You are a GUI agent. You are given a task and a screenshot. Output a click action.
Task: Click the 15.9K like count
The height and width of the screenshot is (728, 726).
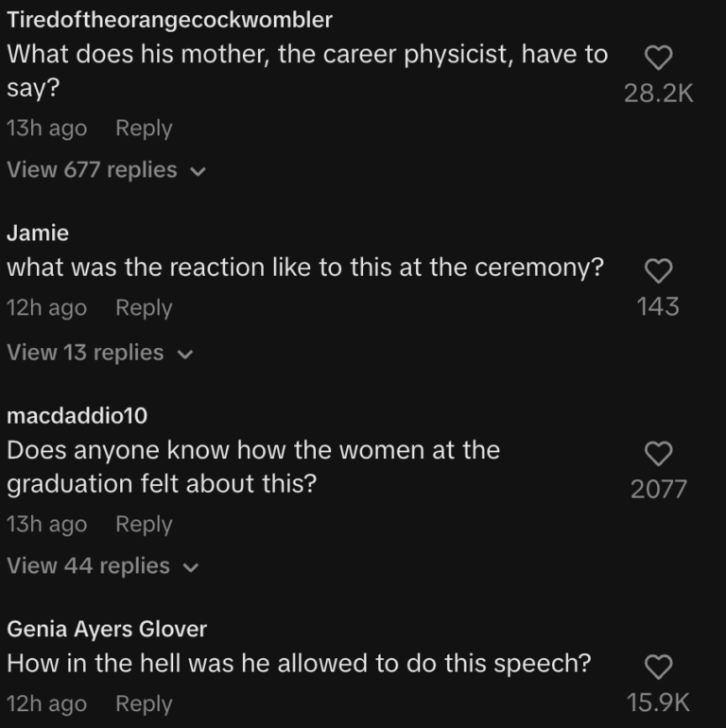(659, 702)
